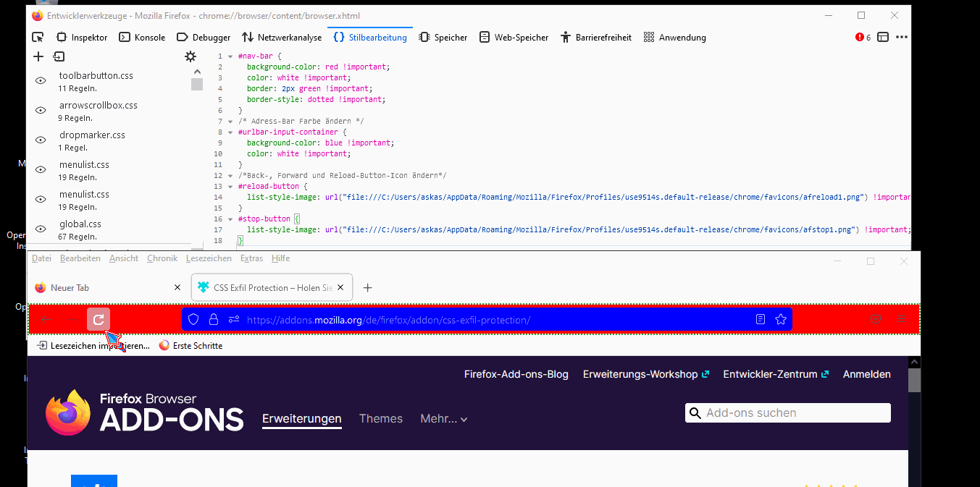Open the Lesezeichen menu

point(209,258)
